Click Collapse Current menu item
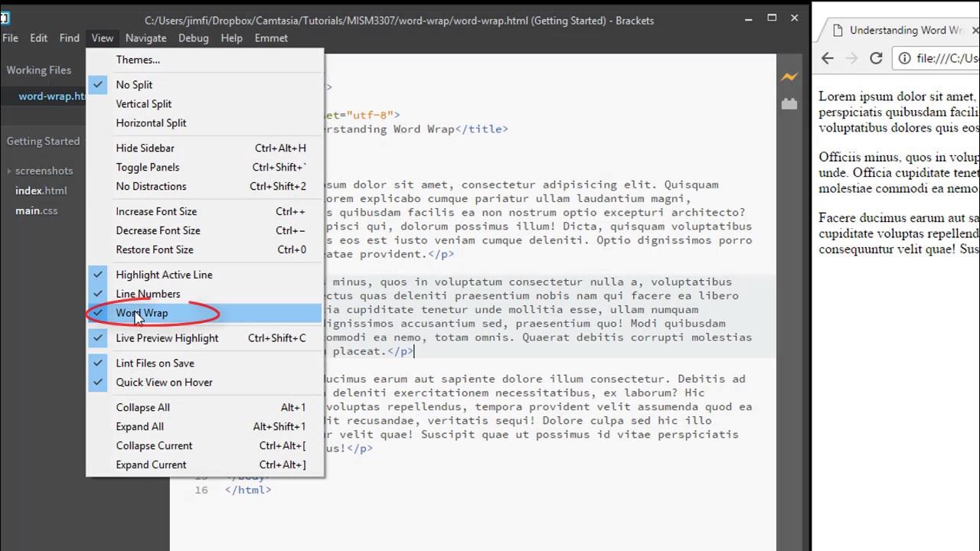Viewport: 980px width, 551px height. pyautogui.click(x=204, y=446)
